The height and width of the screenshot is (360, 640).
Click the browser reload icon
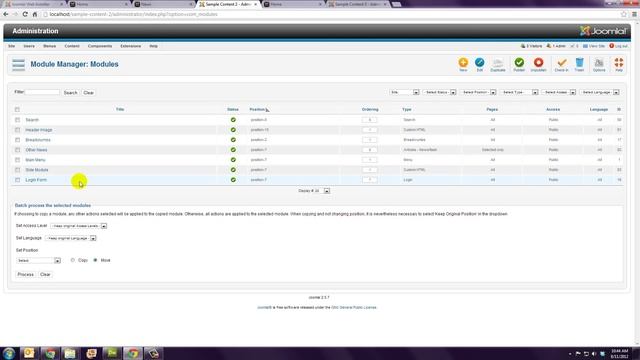(25, 14)
